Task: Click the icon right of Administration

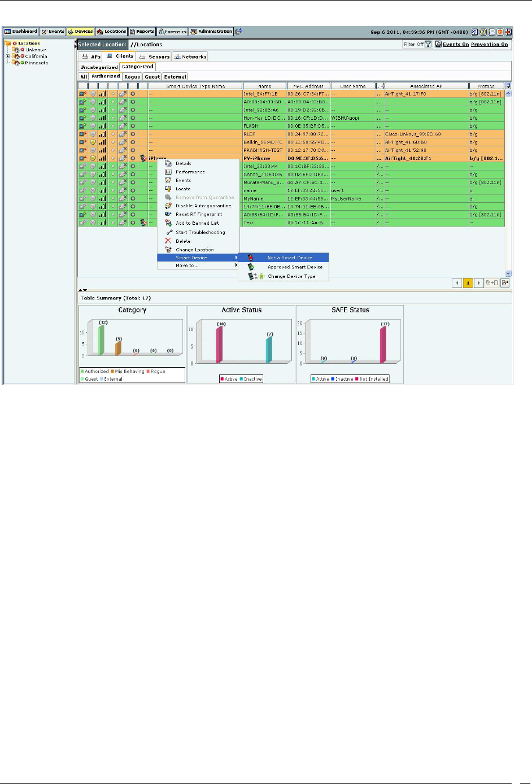Action: 238,32
